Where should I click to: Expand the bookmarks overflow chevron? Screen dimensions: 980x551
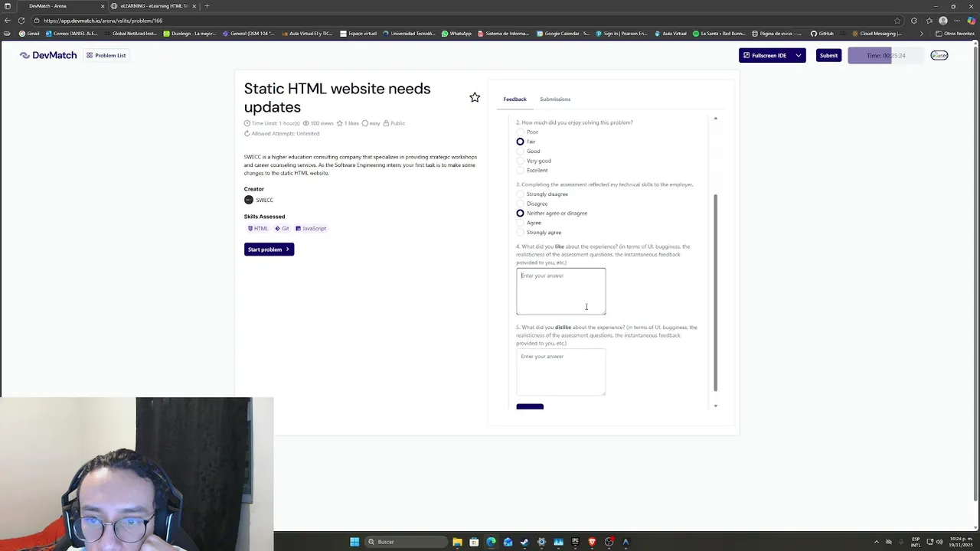point(921,34)
